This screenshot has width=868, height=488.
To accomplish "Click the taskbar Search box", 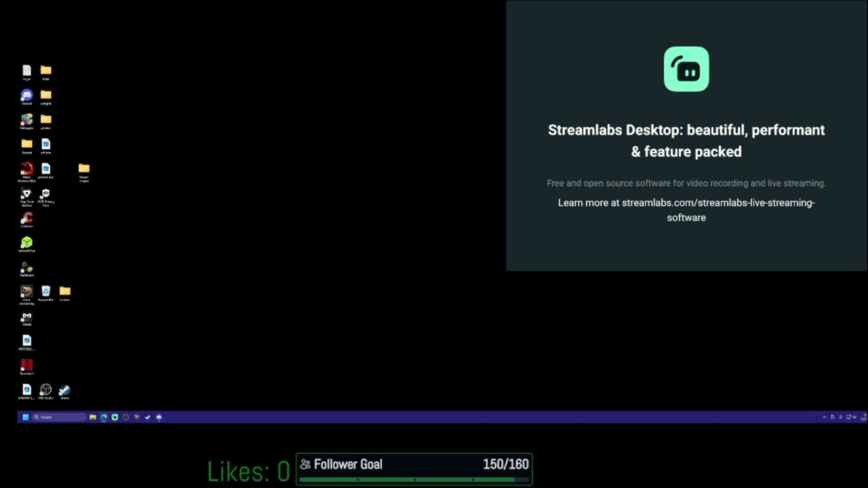I will click(x=59, y=417).
